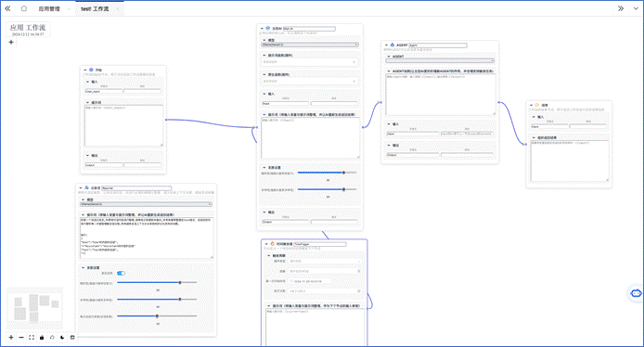Click the prompt textarea in the Start node
Viewport: 644px width, 347px height.
(x=123, y=125)
